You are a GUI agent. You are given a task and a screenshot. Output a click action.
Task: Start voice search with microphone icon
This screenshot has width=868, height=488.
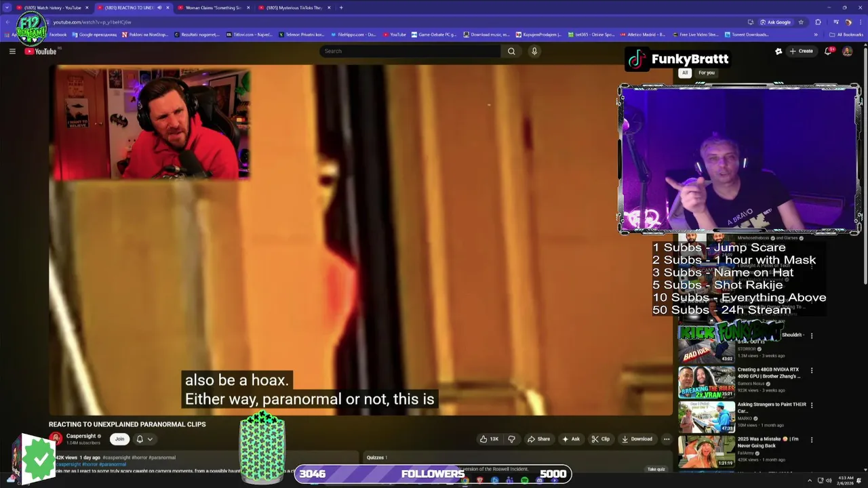pyautogui.click(x=534, y=52)
